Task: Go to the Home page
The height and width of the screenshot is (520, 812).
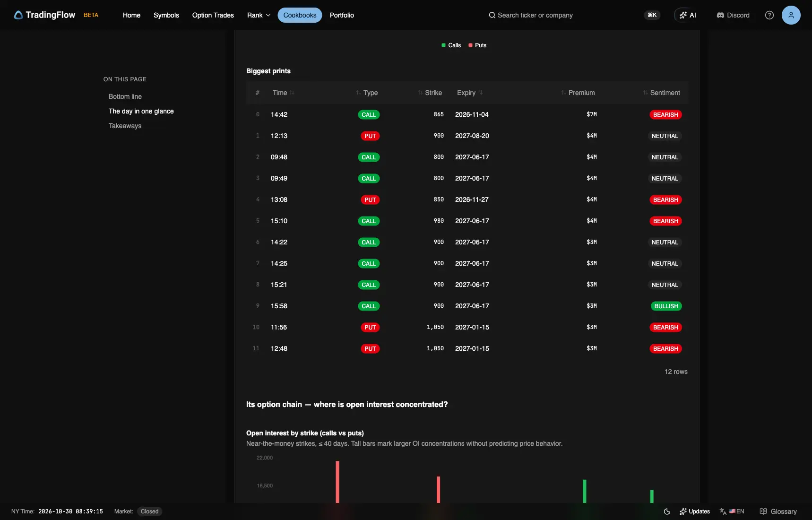Action: tap(131, 15)
